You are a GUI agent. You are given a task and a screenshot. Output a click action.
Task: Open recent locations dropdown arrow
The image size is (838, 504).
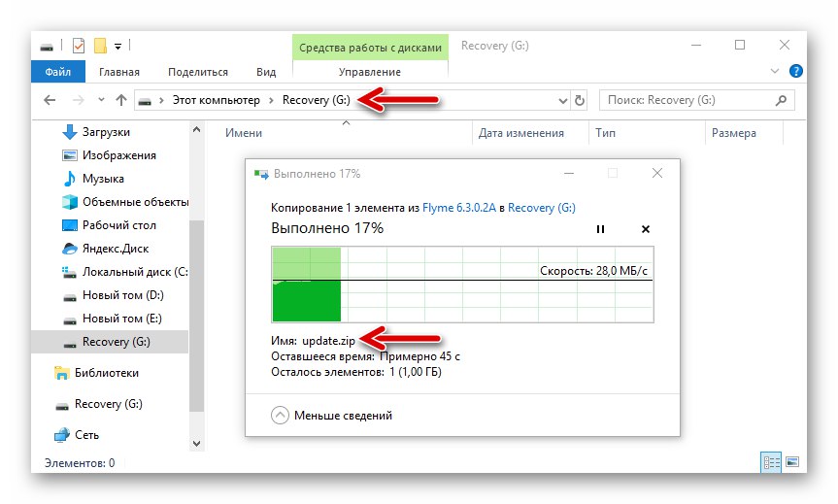(102, 99)
